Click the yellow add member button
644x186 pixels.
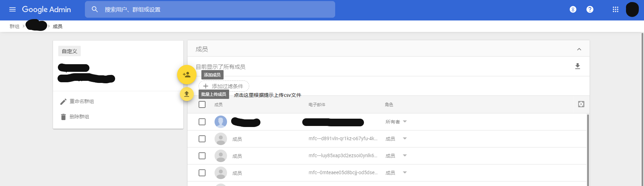click(x=186, y=75)
